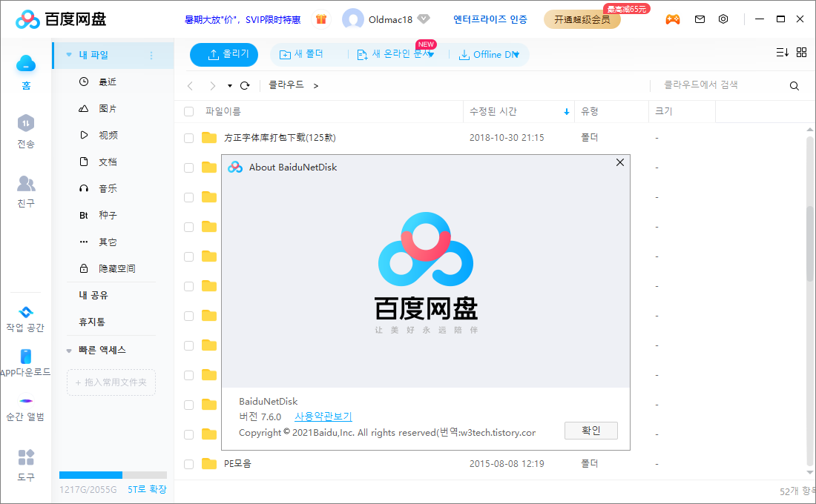Open the game controller icon
The height and width of the screenshot is (504, 816).
(x=673, y=19)
